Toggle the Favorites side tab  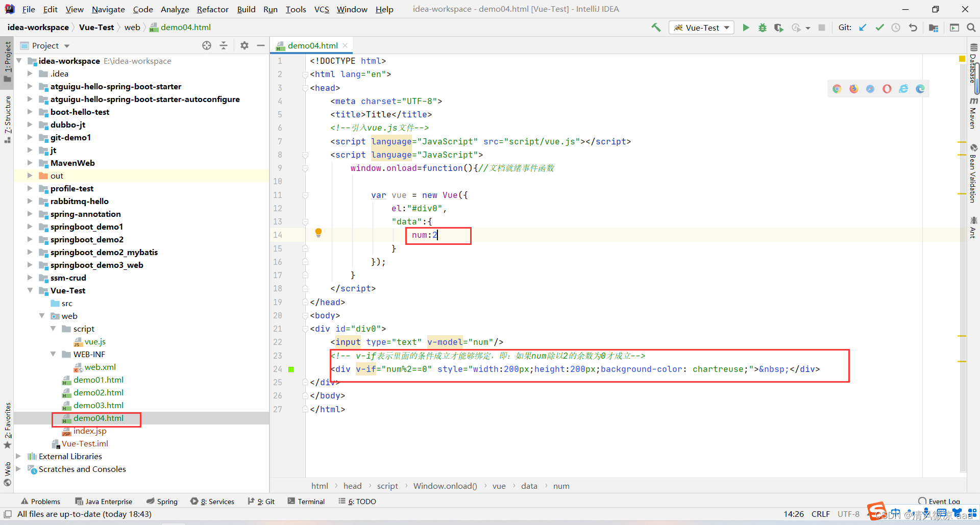[8, 426]
